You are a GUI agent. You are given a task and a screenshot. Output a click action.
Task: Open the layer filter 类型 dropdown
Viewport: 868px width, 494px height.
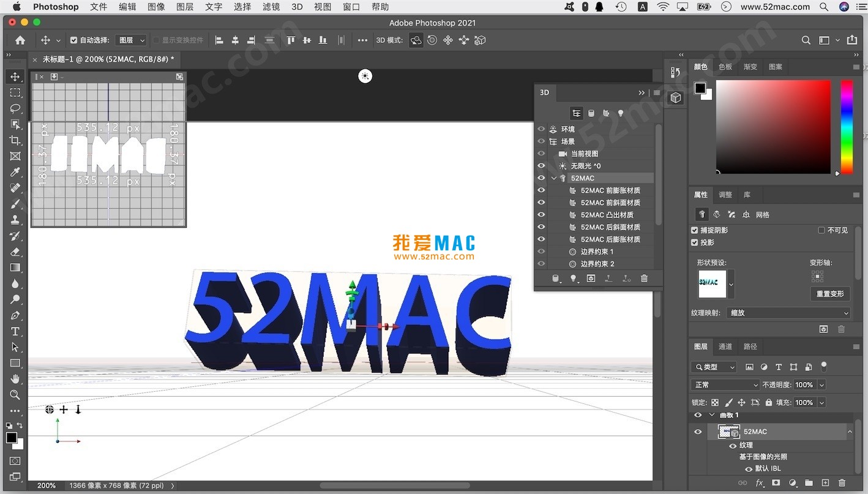click(x=714, y=367)
